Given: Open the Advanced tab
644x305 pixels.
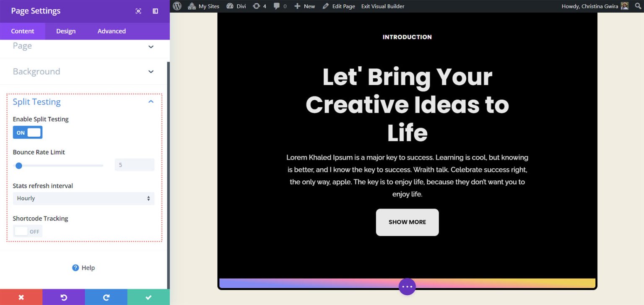Looking at the screenshot, I should tap(111, 31).
